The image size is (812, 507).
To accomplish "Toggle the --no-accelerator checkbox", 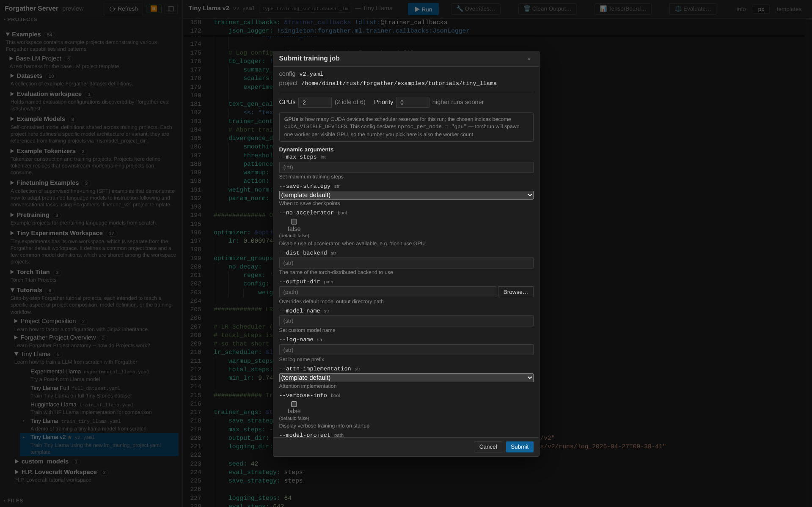I will click(294, 222).
